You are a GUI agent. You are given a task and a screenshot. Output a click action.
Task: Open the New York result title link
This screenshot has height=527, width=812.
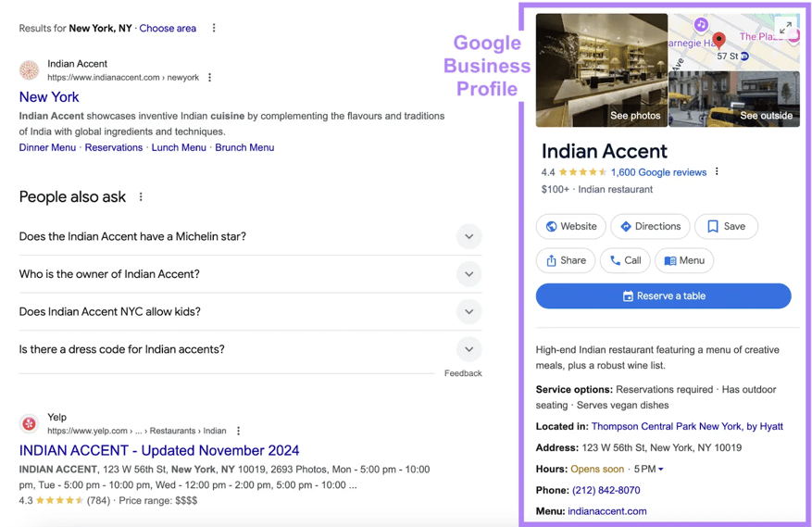click(x=49, y=97)
